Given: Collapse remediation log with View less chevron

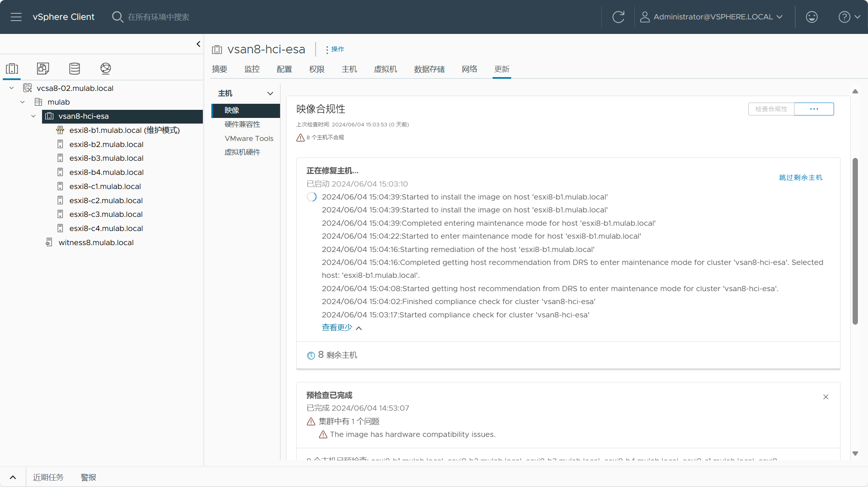Looking at the screenshot, I should [359, 328].
